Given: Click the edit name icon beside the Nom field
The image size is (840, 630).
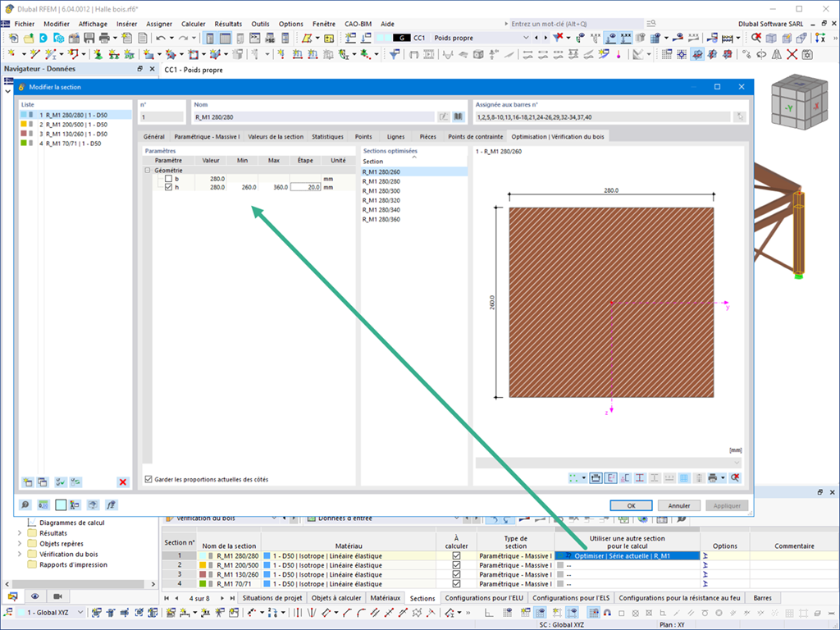Looking at the screenshot, I should [x=444, y=116].
